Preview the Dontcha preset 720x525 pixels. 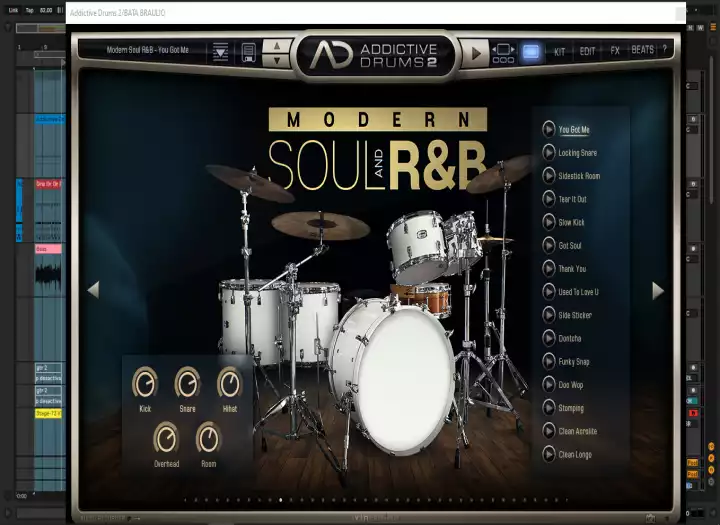point(548,339)
